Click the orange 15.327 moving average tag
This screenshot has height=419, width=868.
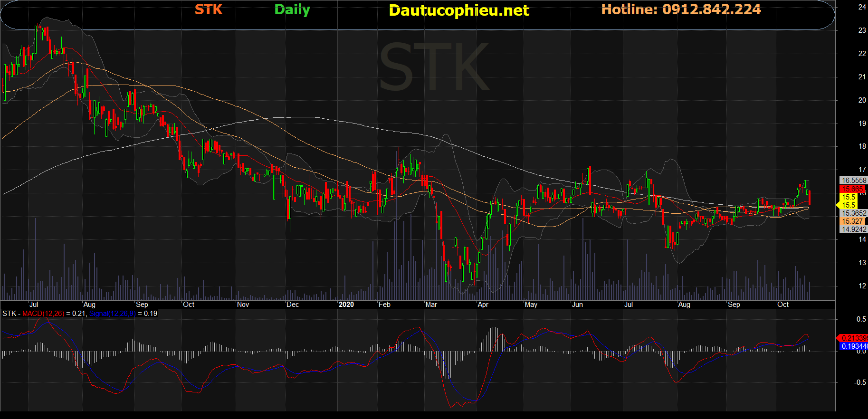pyautogui.click(x=852, y=221)
